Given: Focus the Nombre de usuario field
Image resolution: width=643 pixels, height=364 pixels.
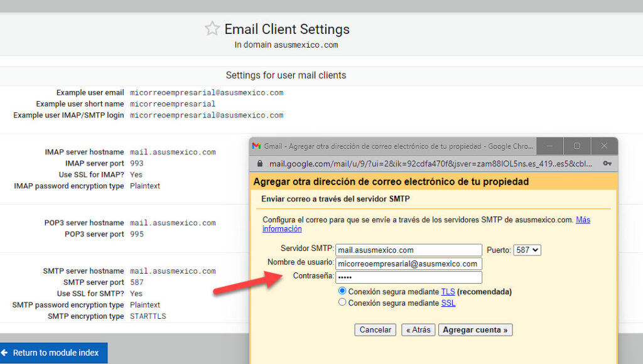Looking at the screenshot, I should 409,264.
